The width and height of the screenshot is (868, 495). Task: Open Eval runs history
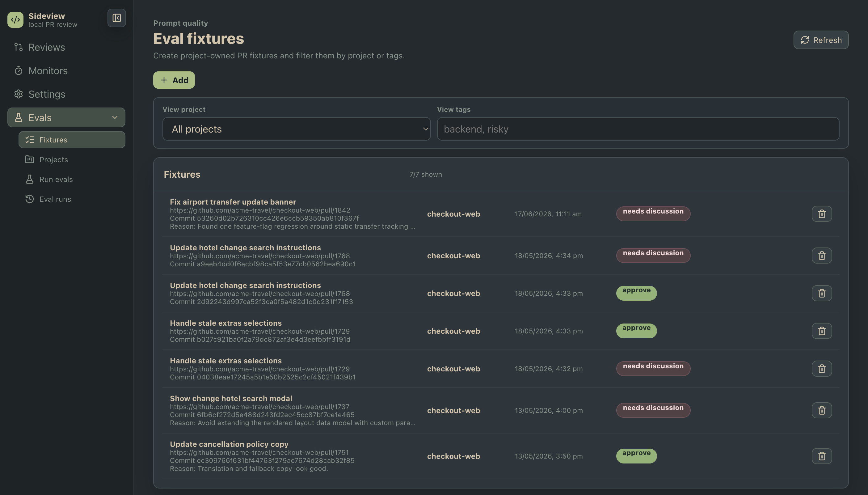[x=72, y=199]
